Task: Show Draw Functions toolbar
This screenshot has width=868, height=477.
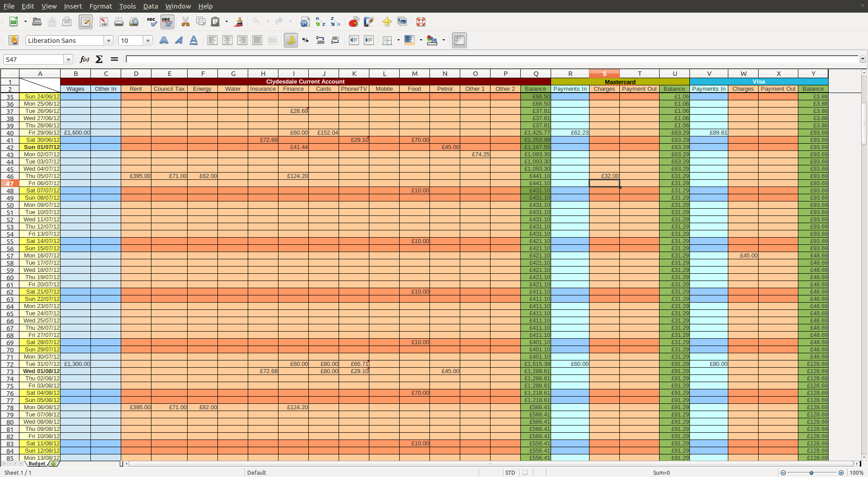Action: pos(368,22)
